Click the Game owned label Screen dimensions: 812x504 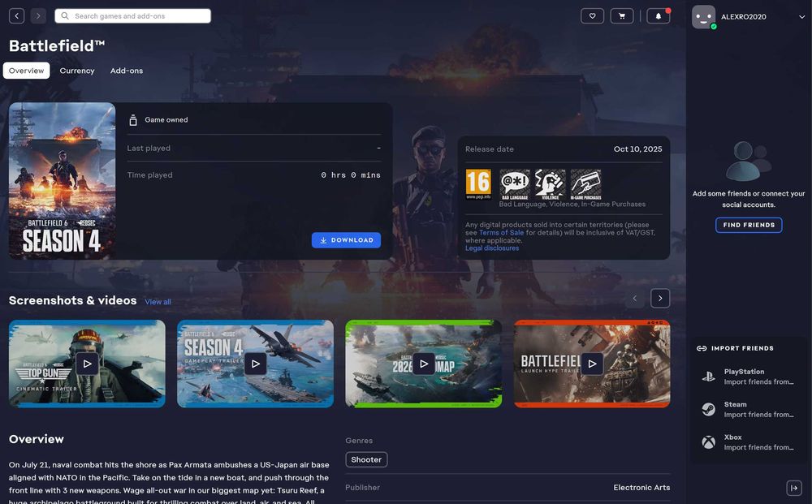pyautogui.click(x=166, y=119)
